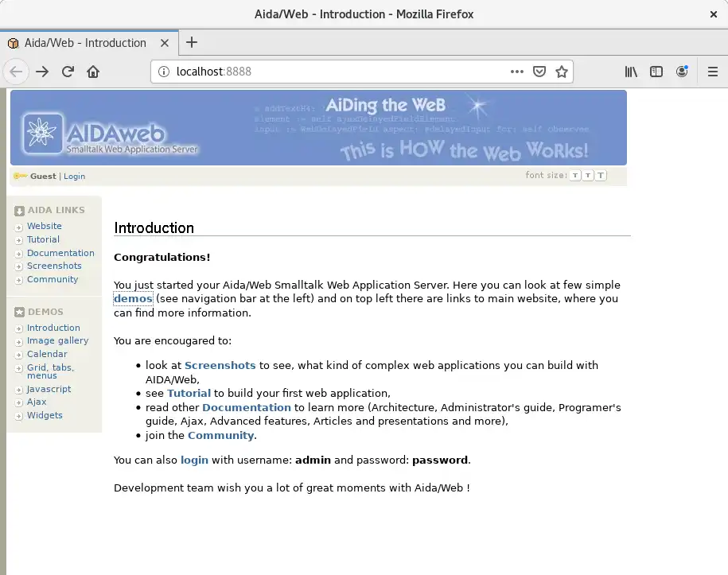Click arrow bullet icon beside Ajax

[x=18, y=403]
